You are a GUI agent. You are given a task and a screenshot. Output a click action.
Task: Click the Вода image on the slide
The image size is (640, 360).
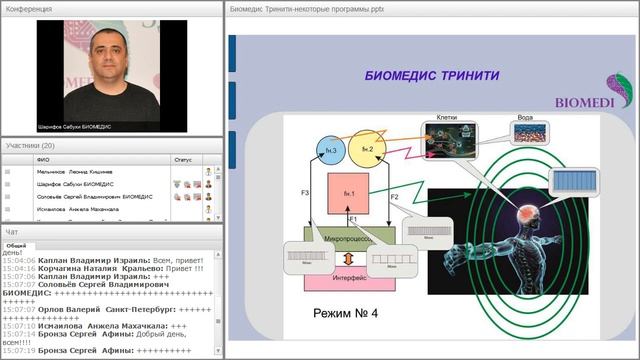tap(530, 133)
